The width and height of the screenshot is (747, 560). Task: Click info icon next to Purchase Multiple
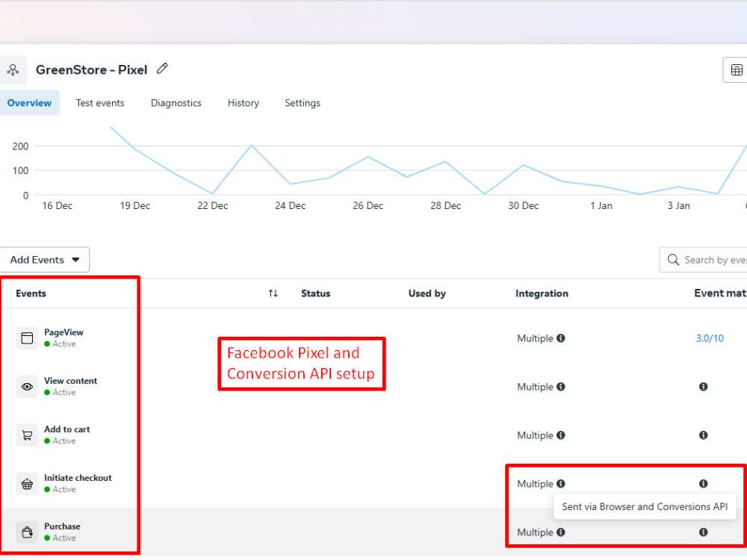pyautogui.click(x=561, y=532)
